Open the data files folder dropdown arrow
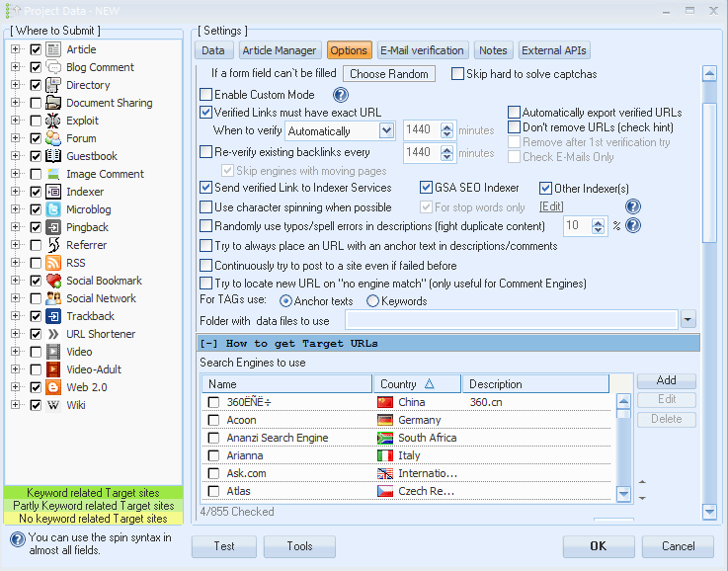 point(688,319)
